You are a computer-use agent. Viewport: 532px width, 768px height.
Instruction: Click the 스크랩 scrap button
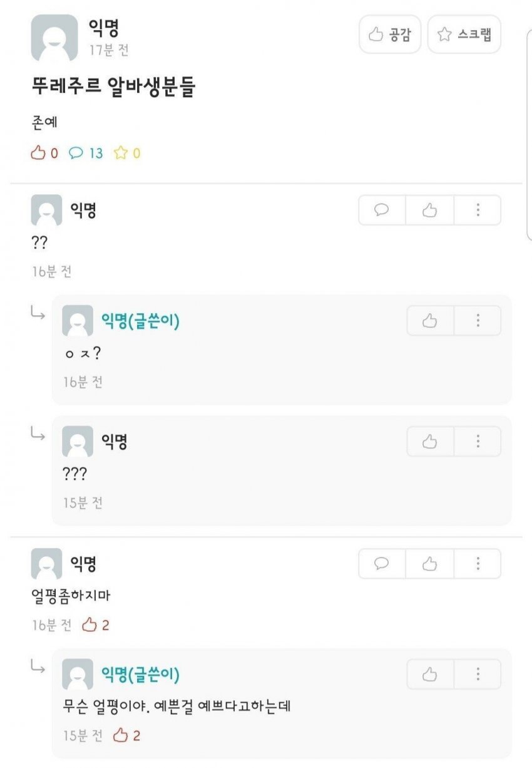coord(464,34)
